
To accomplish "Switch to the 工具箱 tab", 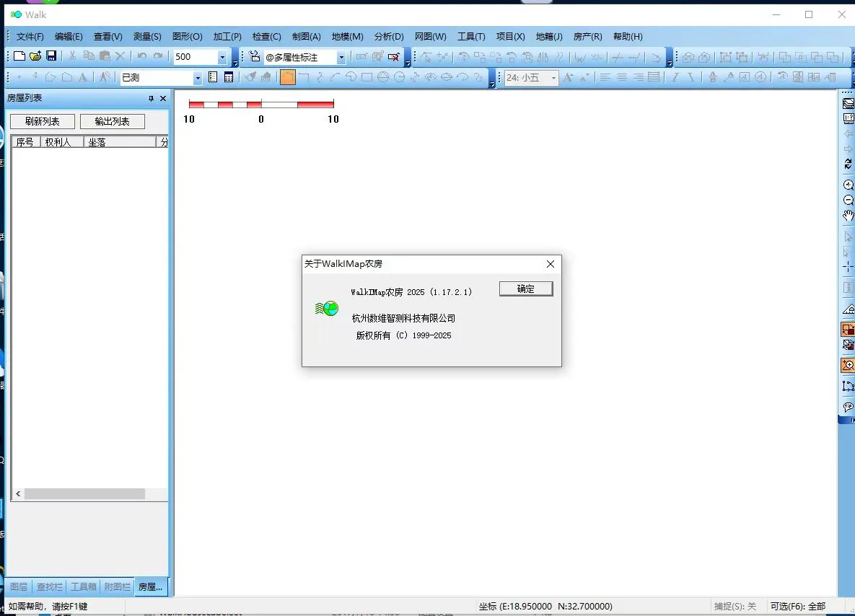I will [x=84, y=586].
